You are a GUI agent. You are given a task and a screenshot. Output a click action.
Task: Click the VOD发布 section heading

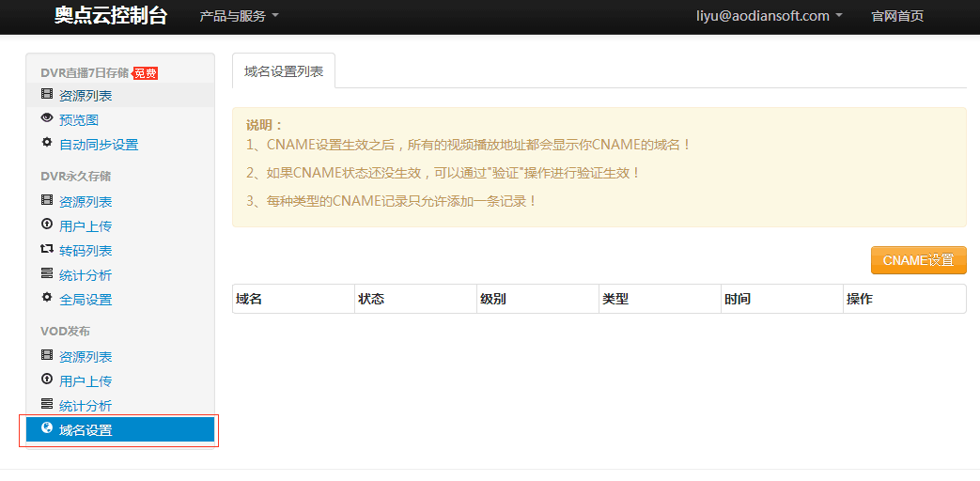tap(65, 331)
